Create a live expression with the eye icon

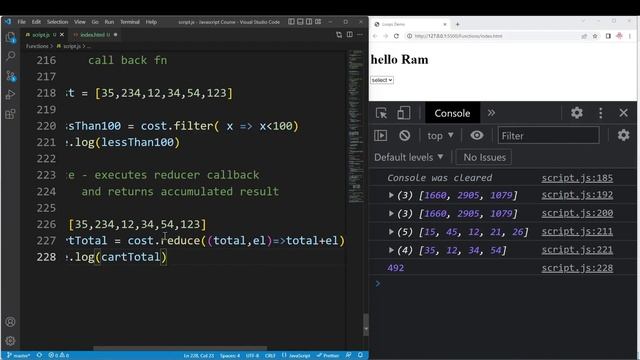[476, 136]
